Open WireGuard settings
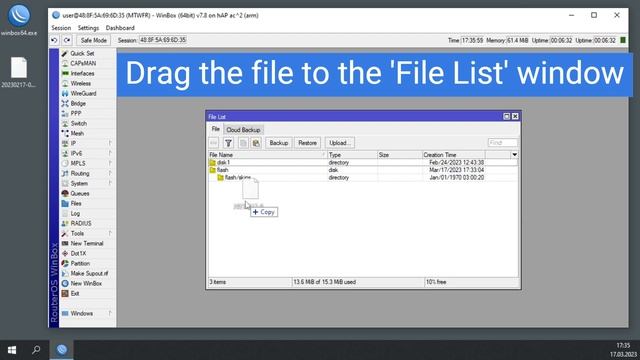 (x=83, y=93)
